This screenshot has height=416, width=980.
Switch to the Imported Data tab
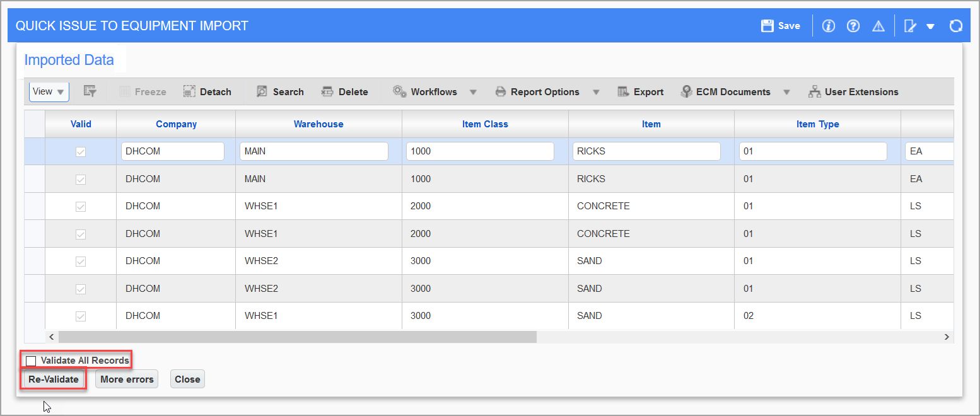click(69, 59)
